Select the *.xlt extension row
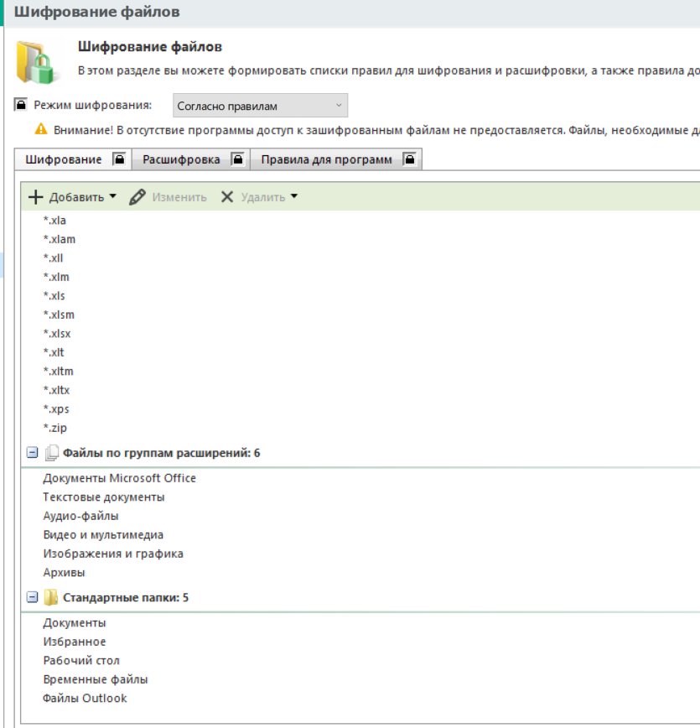The height and width of the screenshot is (728, 700). point(360,352)
